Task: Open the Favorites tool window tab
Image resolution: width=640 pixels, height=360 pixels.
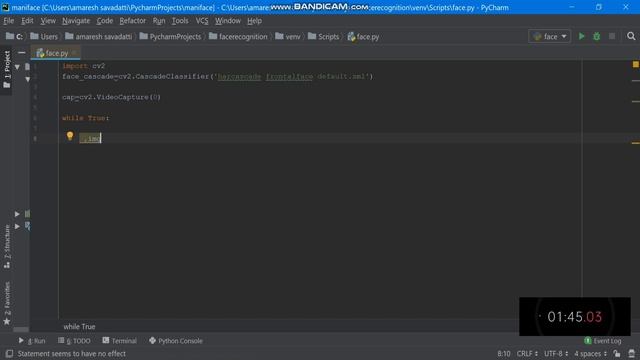Action: [x=7, y=303]
